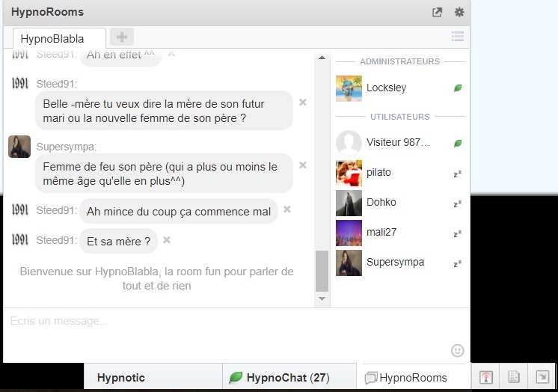The height and width of the screenshot is (392, 558).
Task: Remove the 'Ah mince du coup' message
Action: (287, 209)
